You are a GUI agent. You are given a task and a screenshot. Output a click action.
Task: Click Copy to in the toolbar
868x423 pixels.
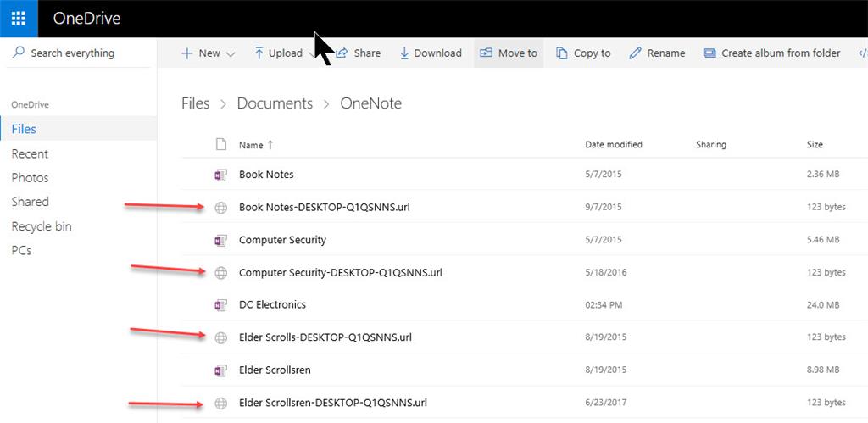pos(583,53)
